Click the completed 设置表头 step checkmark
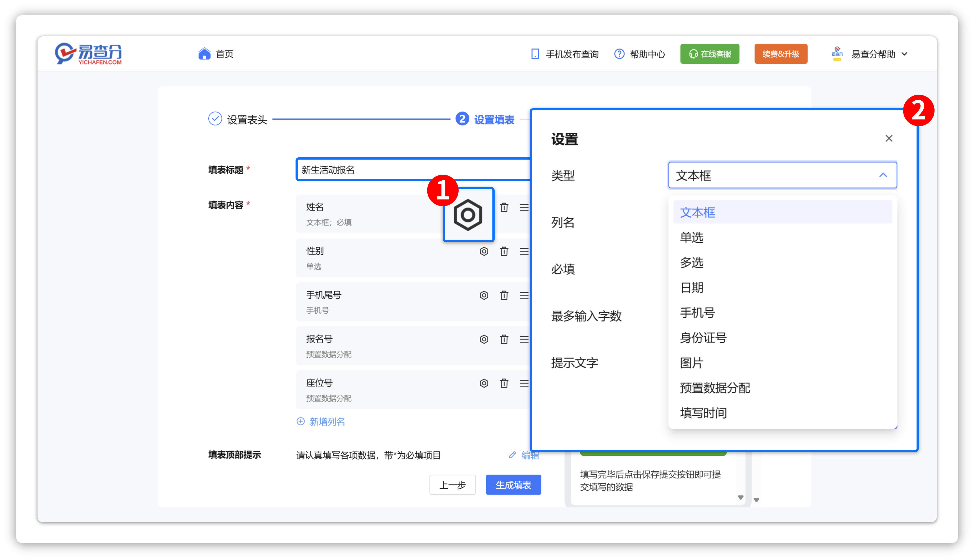The width and height of the screenshot is (974, 560). (215, 119)
